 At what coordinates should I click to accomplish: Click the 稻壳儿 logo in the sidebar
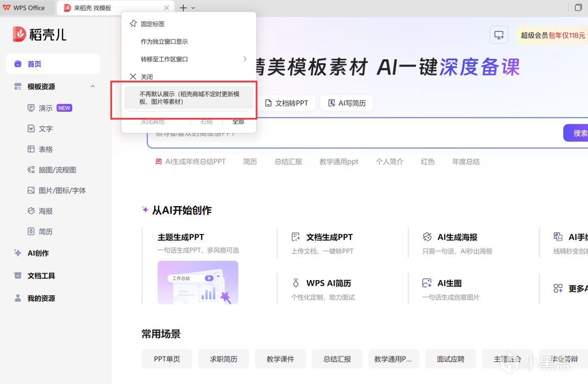tap(40, 34)
